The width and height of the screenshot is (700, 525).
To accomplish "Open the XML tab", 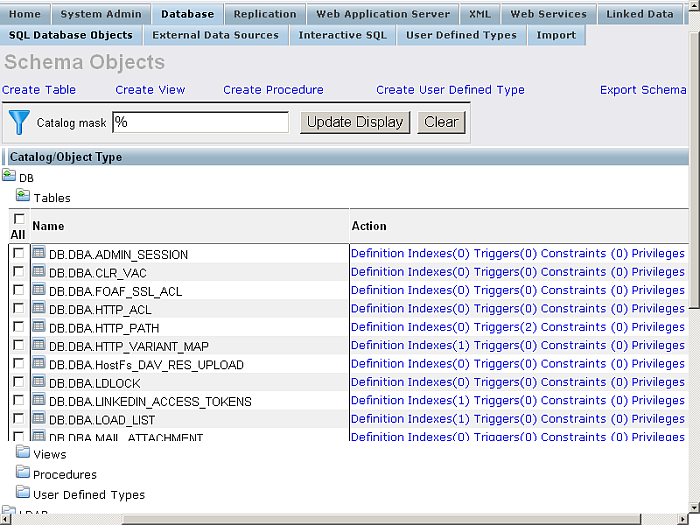I will click(480, 14).
